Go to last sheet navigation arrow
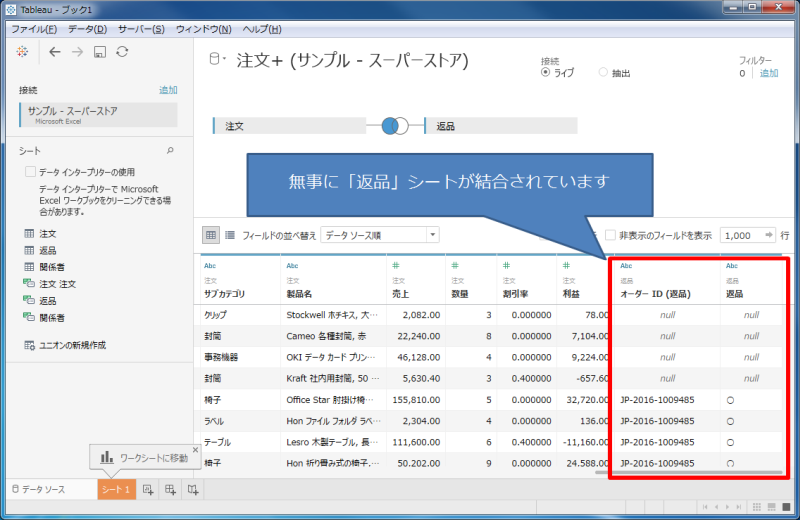 point(738,507)
